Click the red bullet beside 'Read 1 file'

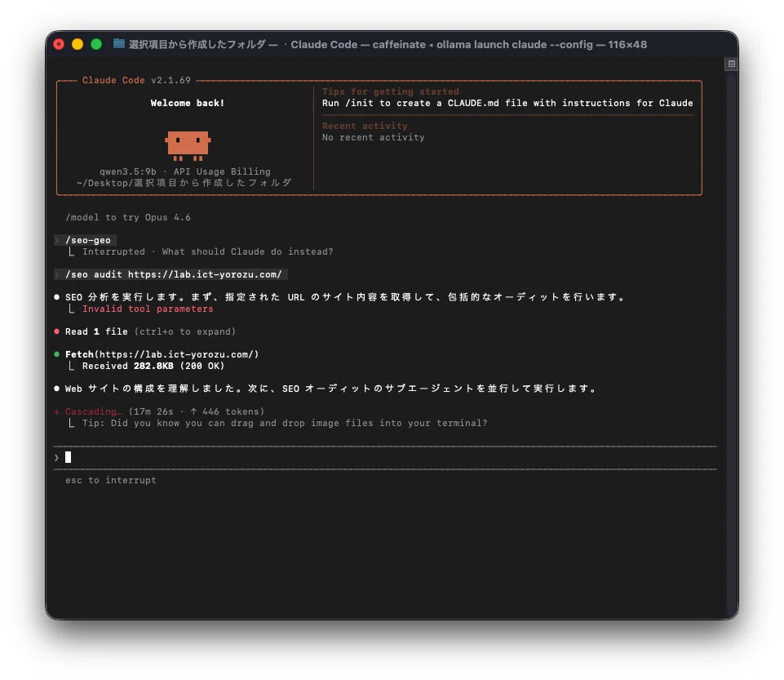click(56, 331)
